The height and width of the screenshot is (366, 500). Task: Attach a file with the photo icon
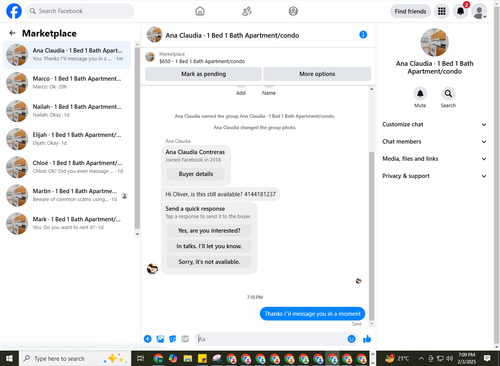(160, 339)
